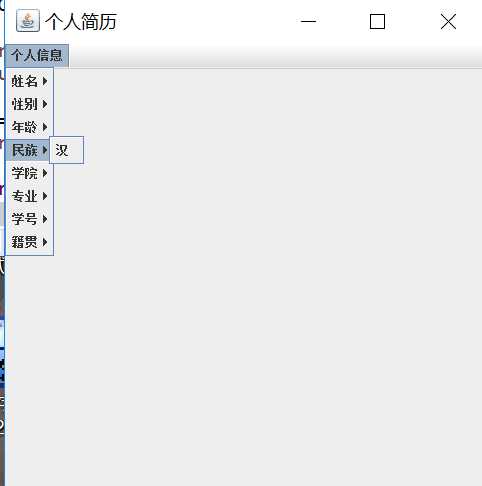482x486 pixels.
Task: Open the 专业 submenu
Action: [29, 196]
